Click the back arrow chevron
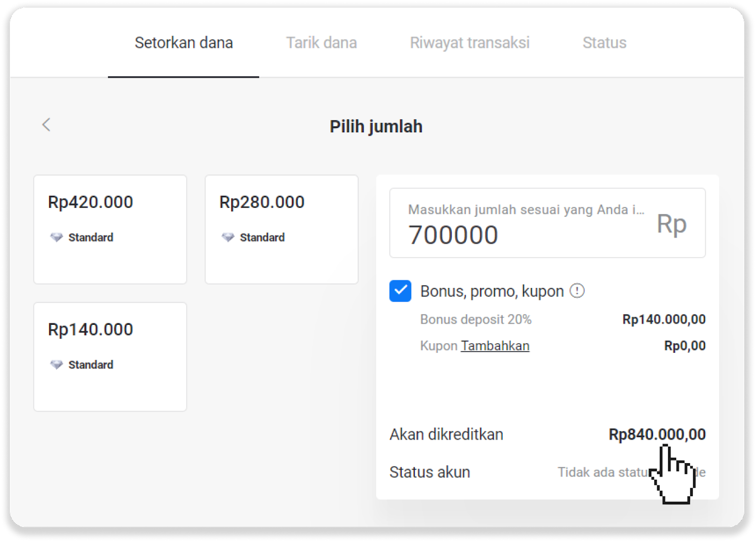Viewport: 756px width, 542px height. (46, 125)
